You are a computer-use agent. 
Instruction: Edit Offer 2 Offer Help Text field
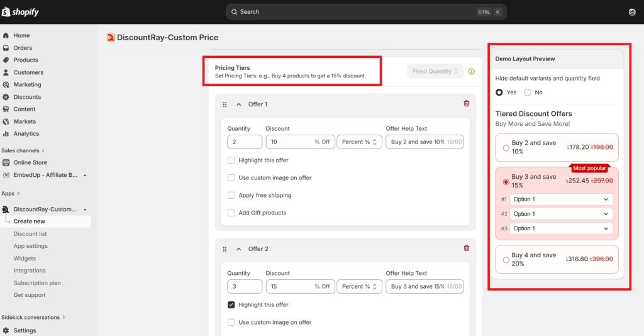coord(425,287)
